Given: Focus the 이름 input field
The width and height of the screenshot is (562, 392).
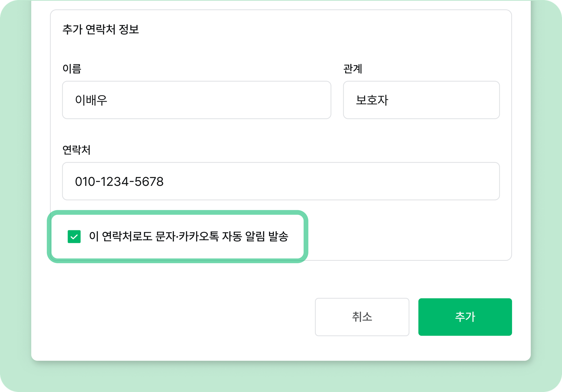Looking at the screenshot, I should 196,100.
